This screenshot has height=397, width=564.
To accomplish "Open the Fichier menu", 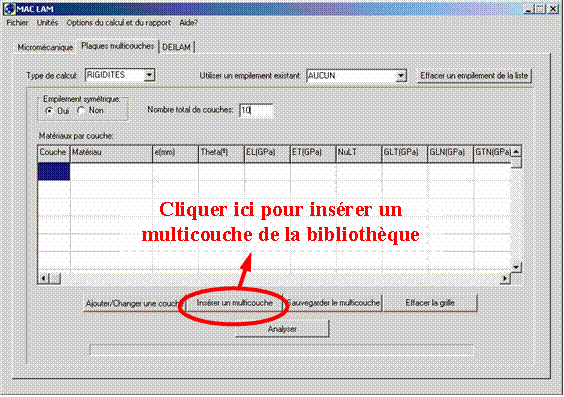I will coord(17,23).
